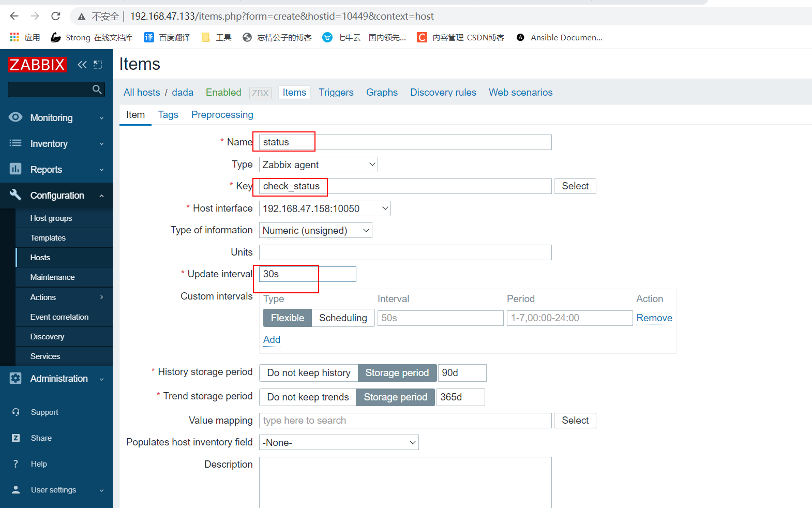Open Web scenarios host tab
This screenshot has width=812, height=508.
click(521, 92)
